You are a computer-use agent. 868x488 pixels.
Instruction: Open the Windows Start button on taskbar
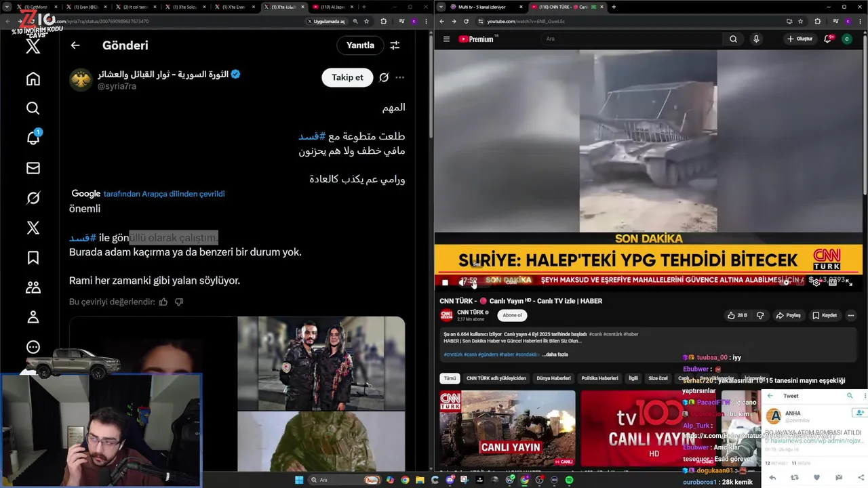click(x=299, y=480)
